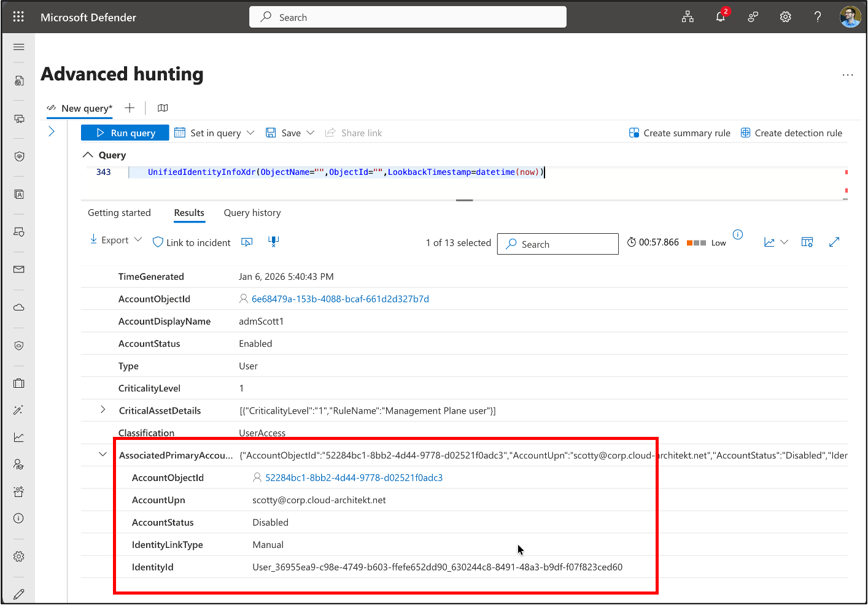Toggle the left navigation hamburger menu
The width and height of the screenshot is (868, 605).
coord(19,47)
